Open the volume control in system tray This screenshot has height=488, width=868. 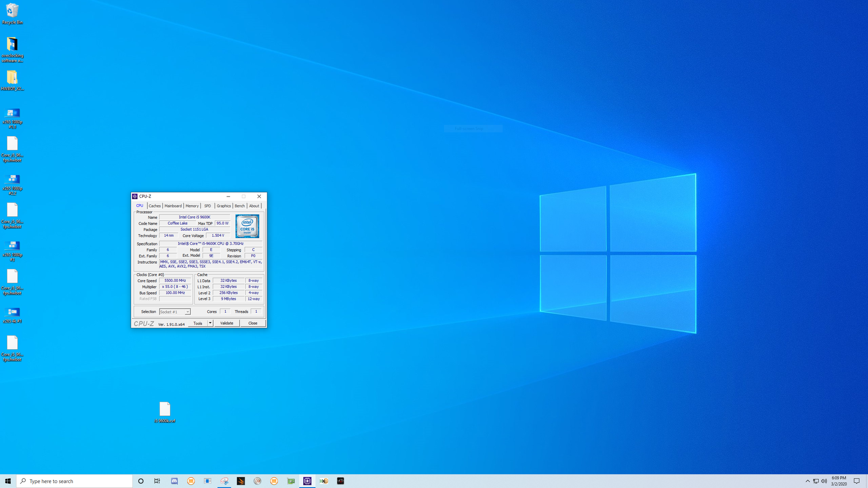click(x=824, y=481)
